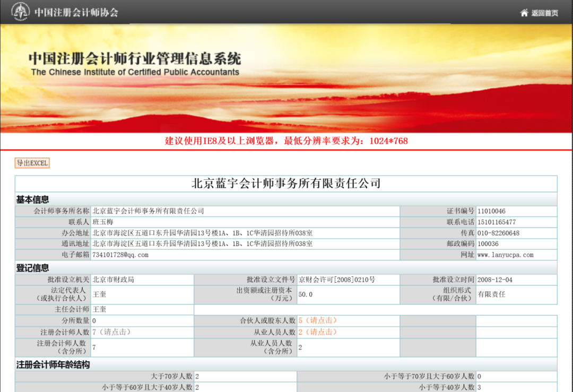Click the 登记信息 section header
Screen dimensions: 573x392
click(32, 268)
